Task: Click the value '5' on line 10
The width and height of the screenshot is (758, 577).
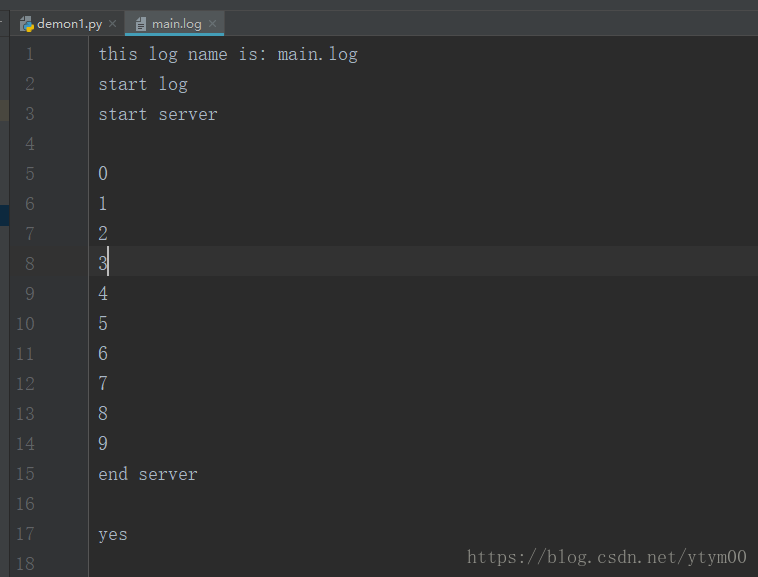Action: pyautogui.click(x=103, y=323)
